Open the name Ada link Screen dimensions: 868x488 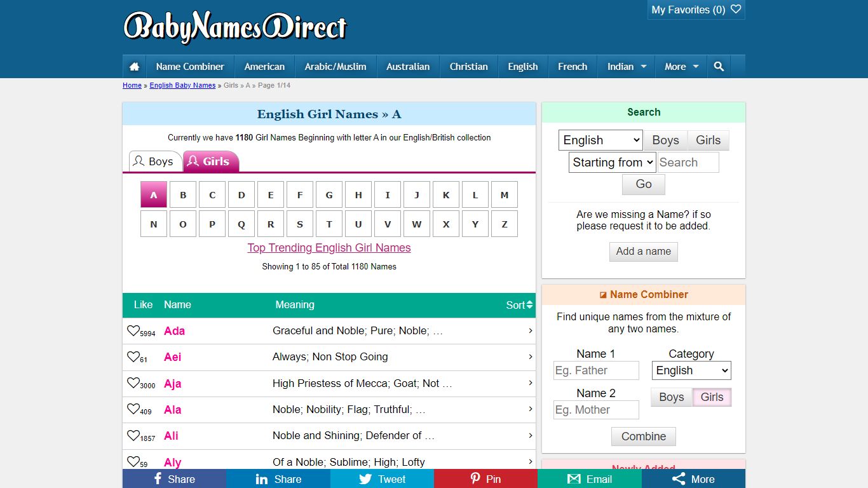click(174, 330)
